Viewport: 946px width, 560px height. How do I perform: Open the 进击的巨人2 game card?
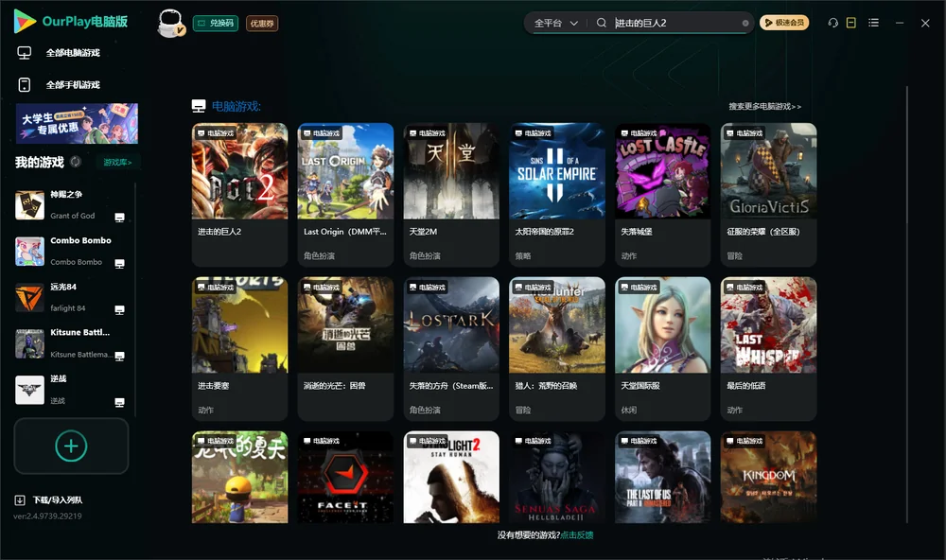coord(239,194)
